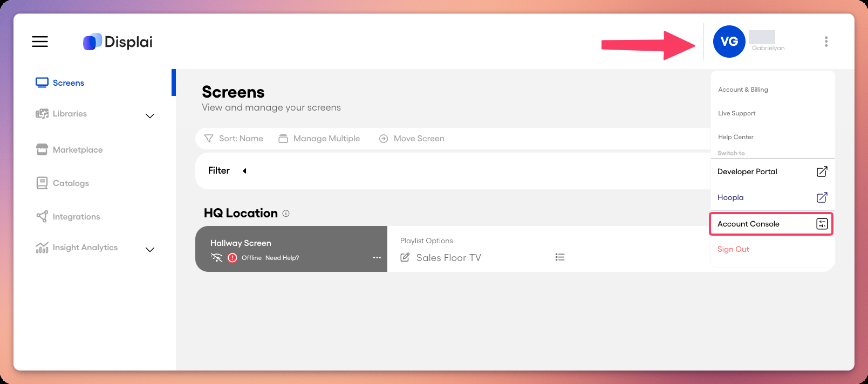This screenshot has width=868, height=384.
Task: Click the VG user avatar
Action: pos(729,42)
